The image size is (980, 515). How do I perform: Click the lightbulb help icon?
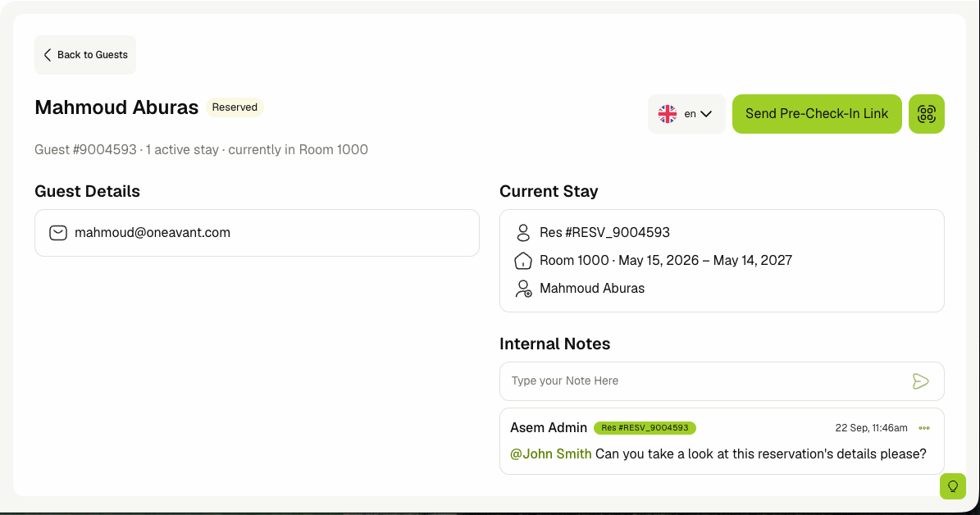click(x=952, y=486)
